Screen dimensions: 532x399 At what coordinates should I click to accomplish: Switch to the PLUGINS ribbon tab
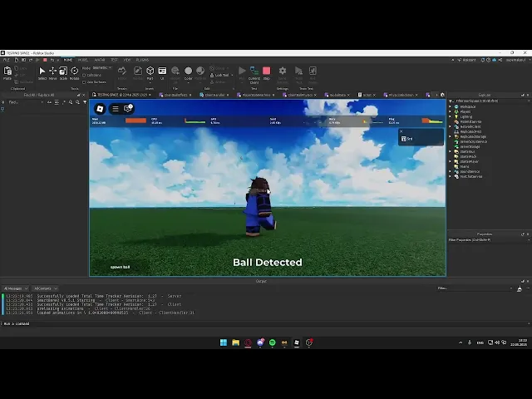click(142, 60)
